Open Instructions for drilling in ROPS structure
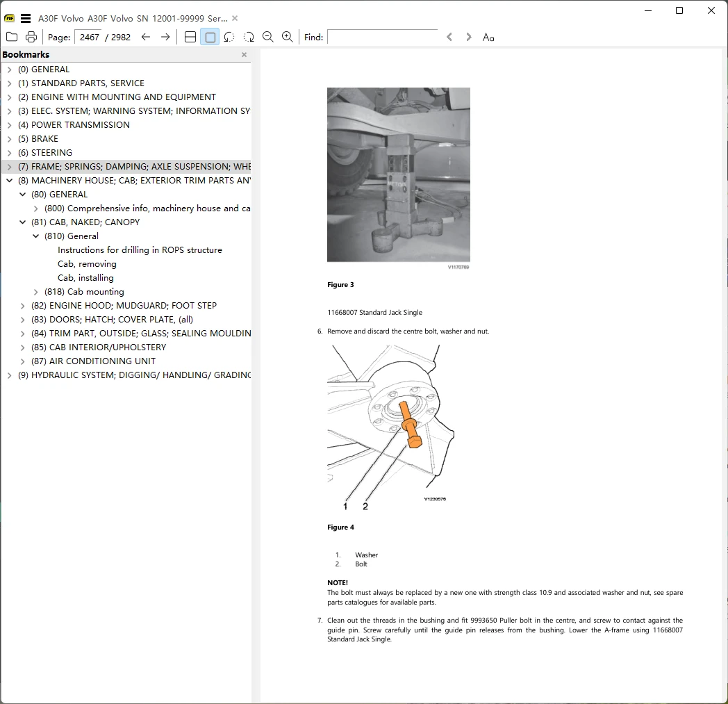Image resolution: width=728 pixels, height=704 pixels. 140,250
